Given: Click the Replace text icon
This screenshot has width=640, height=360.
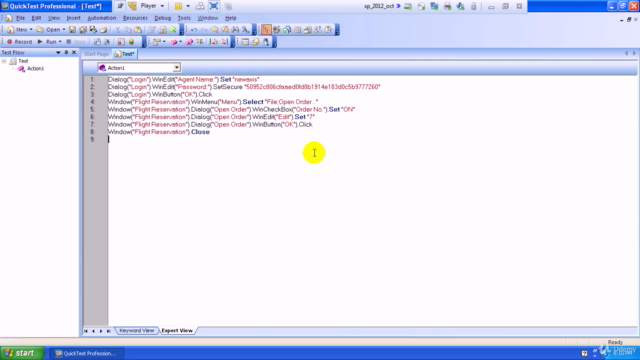Looking at the screenshot, I should point(246,29).
